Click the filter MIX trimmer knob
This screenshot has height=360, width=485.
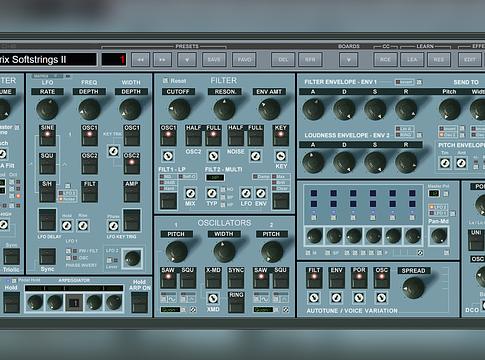[190, 193]
